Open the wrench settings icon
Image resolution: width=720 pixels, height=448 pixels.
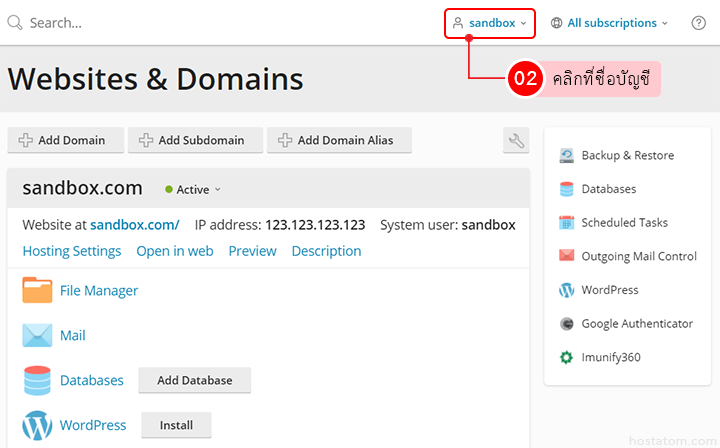[516, 141]
